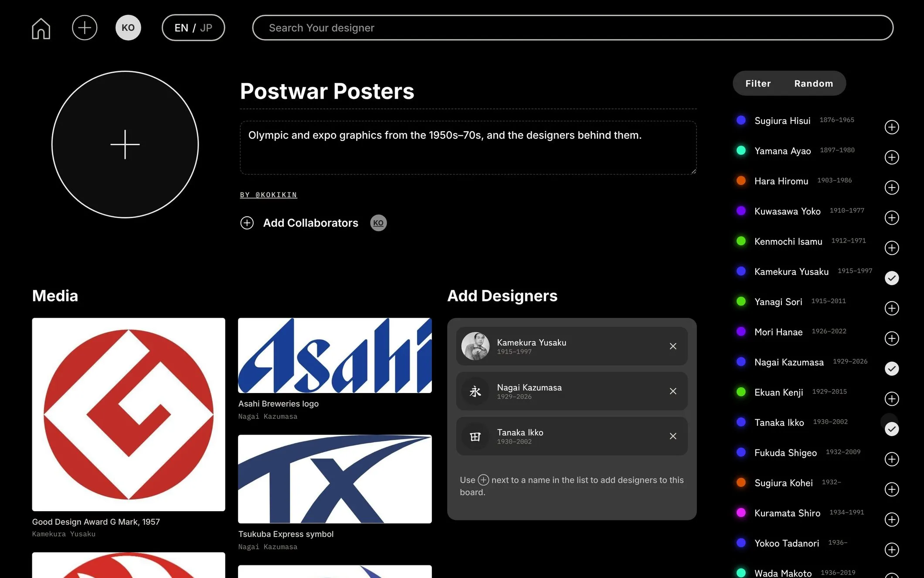Open the create new board plus icon
The image size is (924, 578).
[85, 27]
